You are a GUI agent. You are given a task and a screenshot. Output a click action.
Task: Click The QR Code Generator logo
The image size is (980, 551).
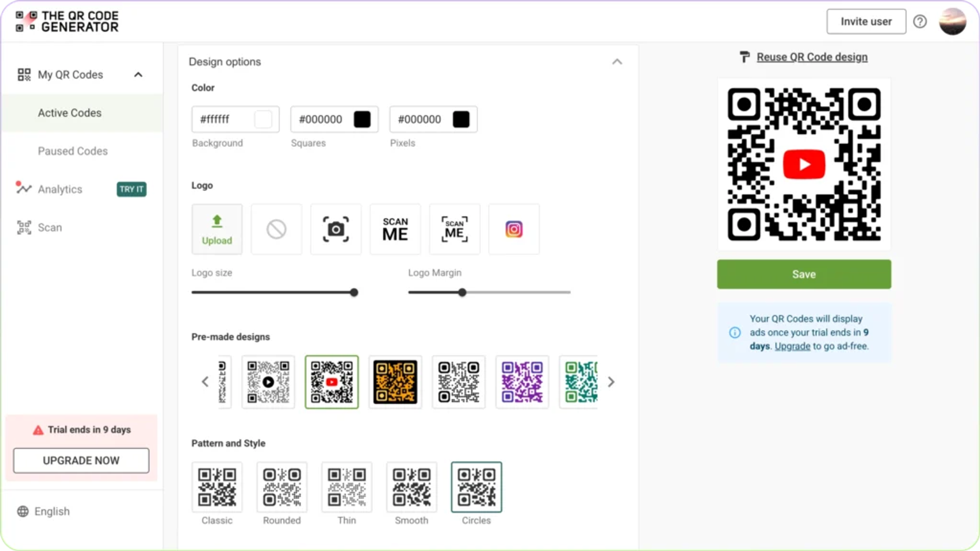point(67,21)
